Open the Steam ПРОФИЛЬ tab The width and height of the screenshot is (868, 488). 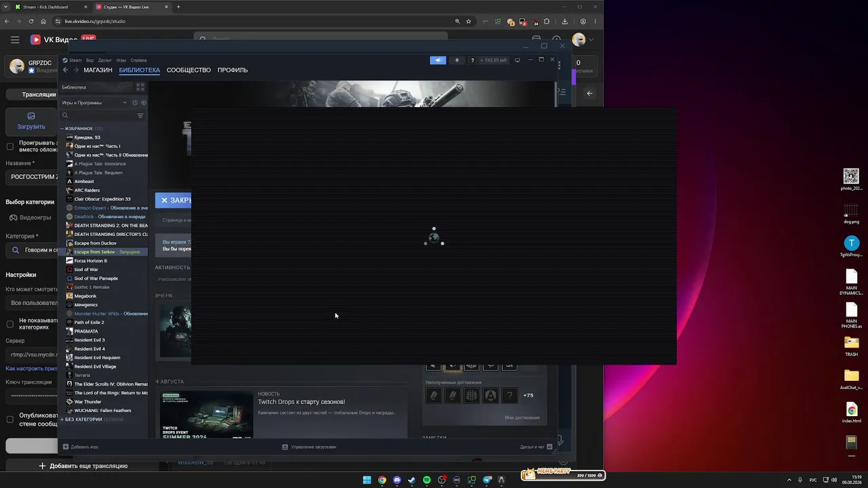(x=233, y=70)
